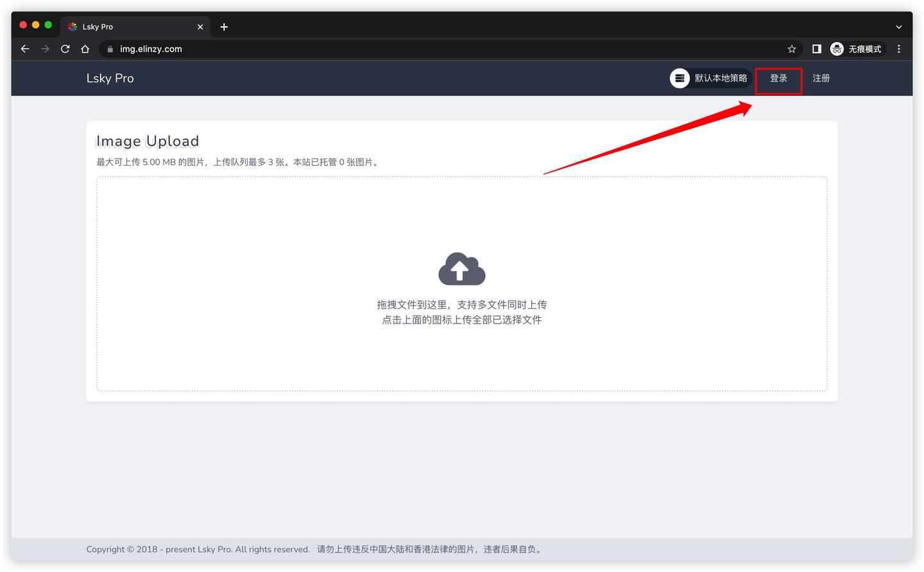Viewport: 924px width, 572px height.
Task: Open the side panel icon
Action: tap(816, 49)
